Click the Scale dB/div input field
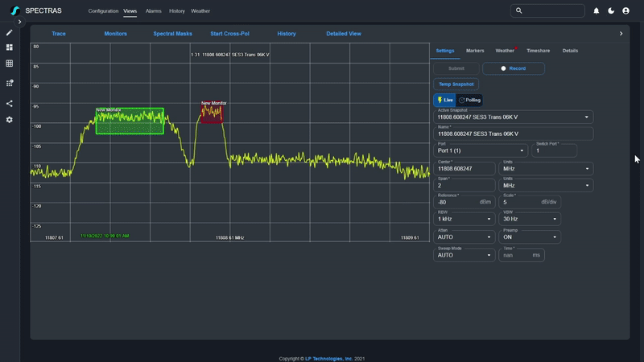 pyautogui.click(x=530, y=203)
